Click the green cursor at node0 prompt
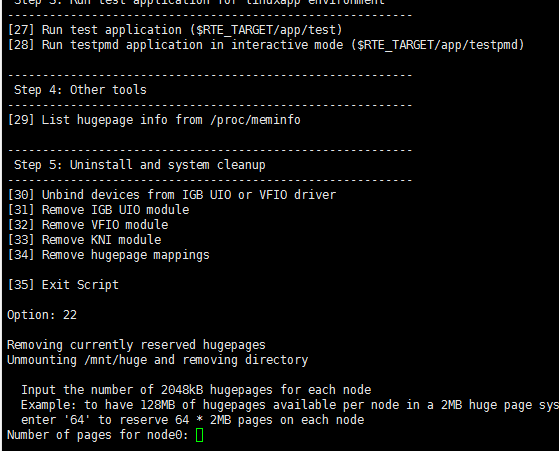559x451 pixels. click(199, 435)
